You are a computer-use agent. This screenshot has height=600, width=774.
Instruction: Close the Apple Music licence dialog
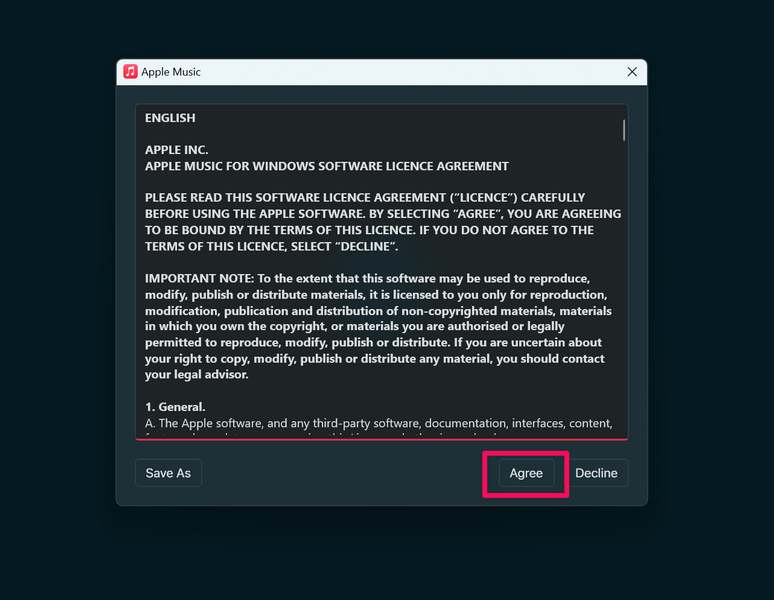[x=632, y=72]
